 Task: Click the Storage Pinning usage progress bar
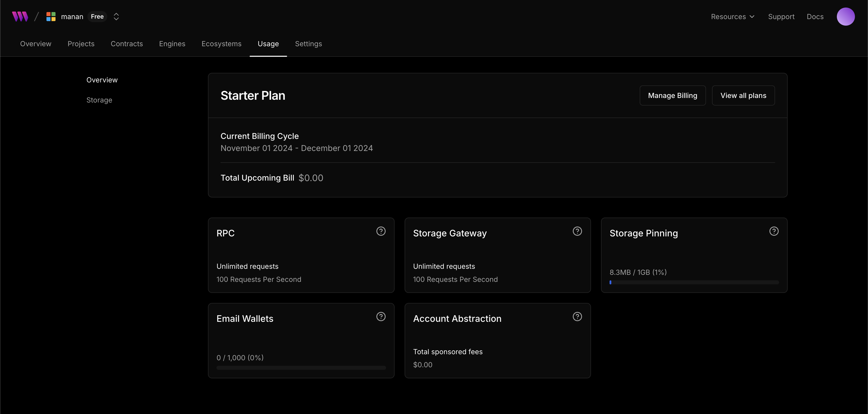coord(694,283)
